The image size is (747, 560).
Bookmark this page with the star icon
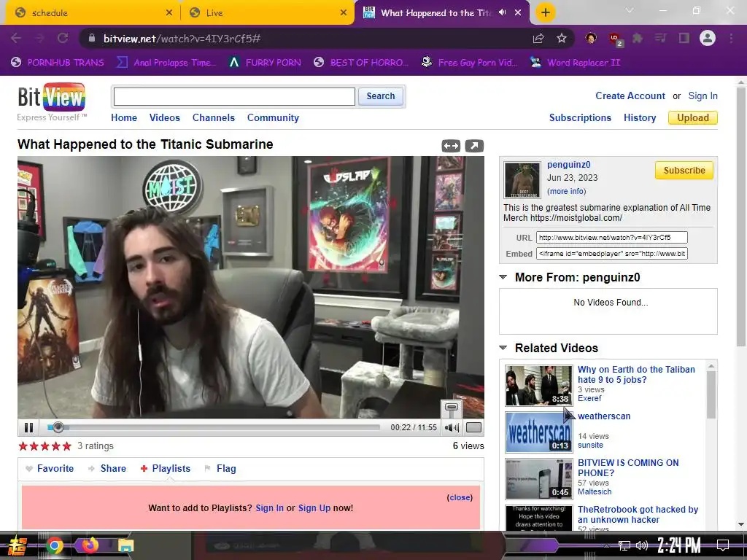[x=562, y=38]
